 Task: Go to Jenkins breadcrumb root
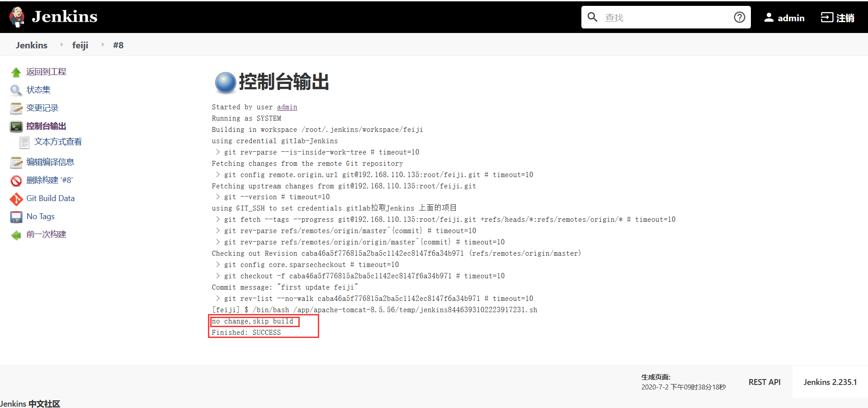[x=32, y=45]
